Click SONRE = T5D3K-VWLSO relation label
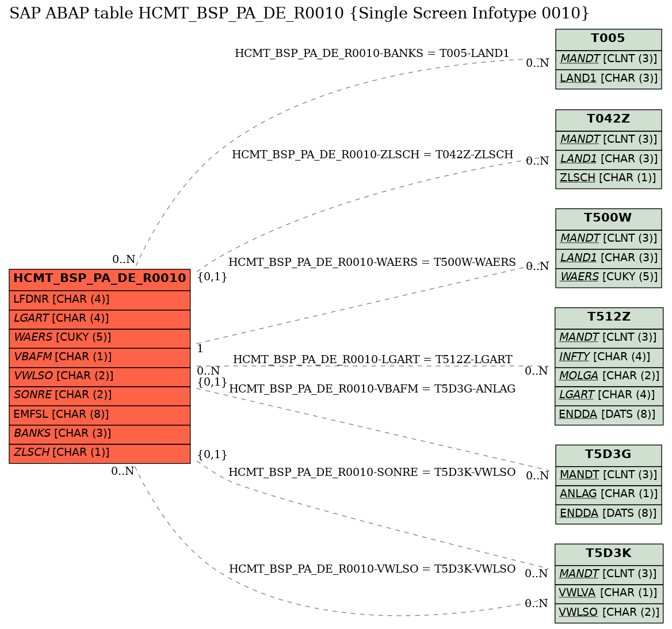This screenshot has height=629, width=672. point(372,472)
